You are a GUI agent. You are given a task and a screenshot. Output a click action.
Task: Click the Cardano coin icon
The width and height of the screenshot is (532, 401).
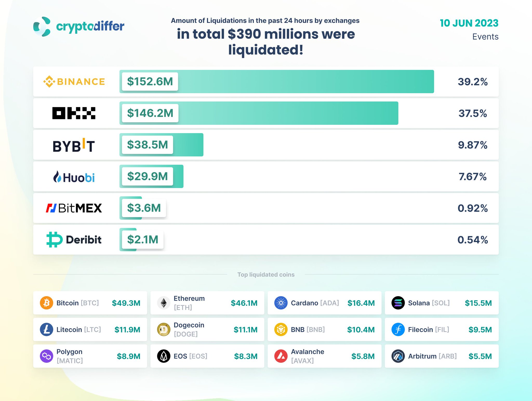[x=281, y=303]
